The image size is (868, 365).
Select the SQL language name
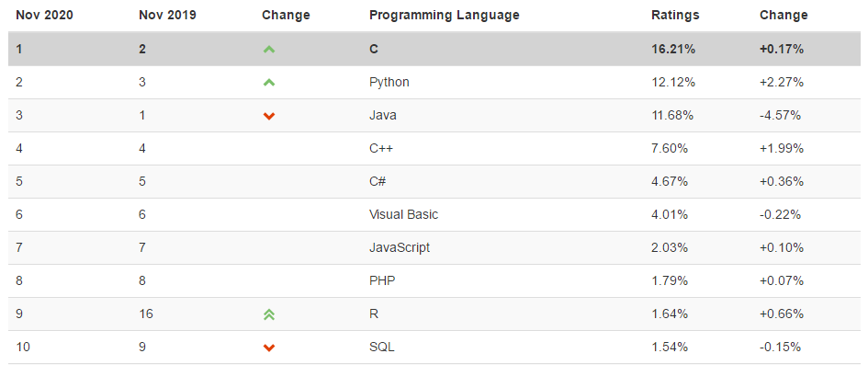point(382,348)
